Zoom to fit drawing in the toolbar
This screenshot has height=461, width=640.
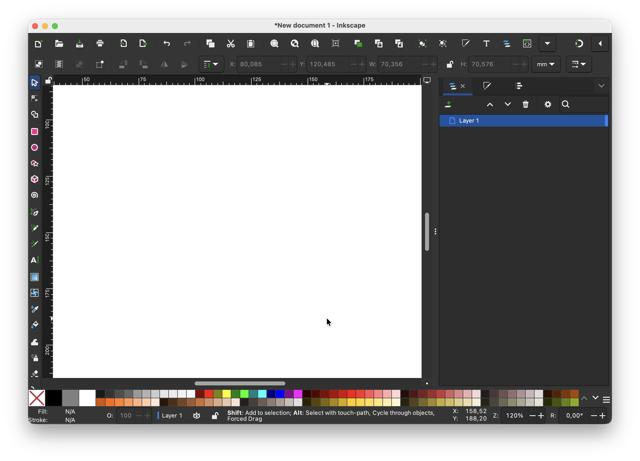[x=295, y=44]
